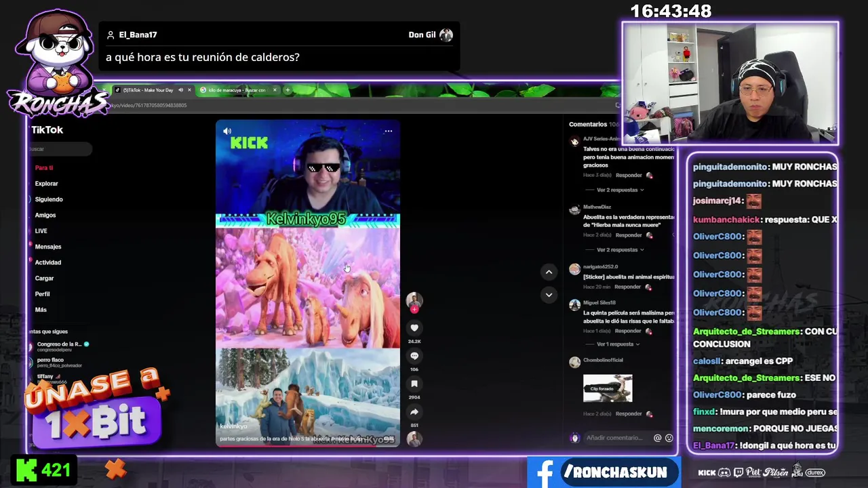868x488 pixels.
Task: Click the 'Don Gil' user avatar in overlay
Action: [446, 35]
